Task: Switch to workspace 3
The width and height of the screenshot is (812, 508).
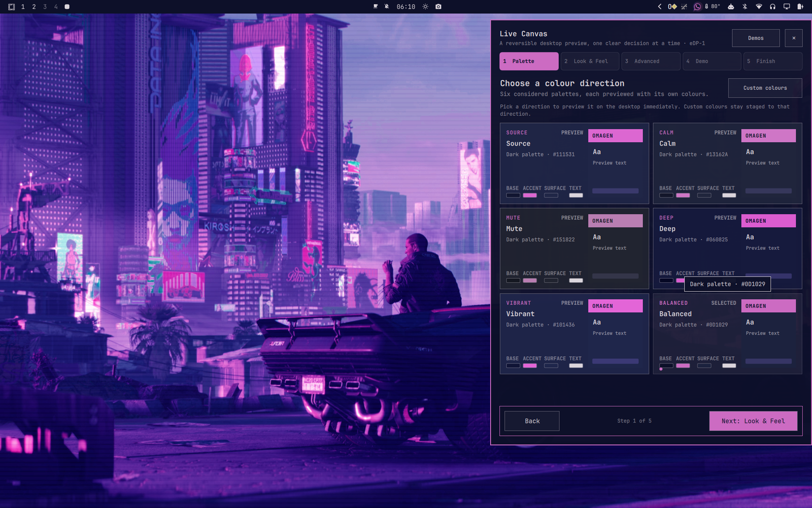Action: pos(45,7)
